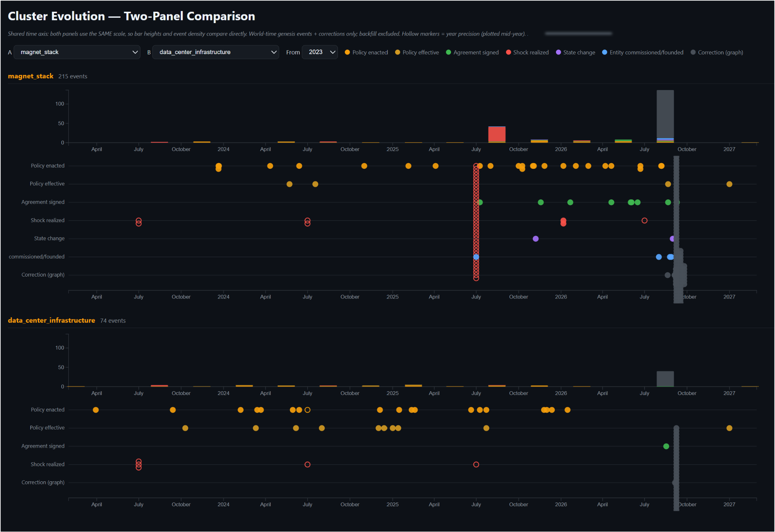Open the cluster B data_center_infrastructure dropdown
775x532 pixels.
[x=216, y=52]
